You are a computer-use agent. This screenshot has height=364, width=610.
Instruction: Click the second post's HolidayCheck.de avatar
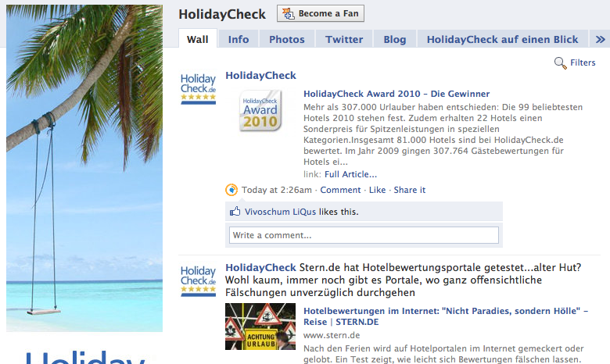tap(198, 280)
